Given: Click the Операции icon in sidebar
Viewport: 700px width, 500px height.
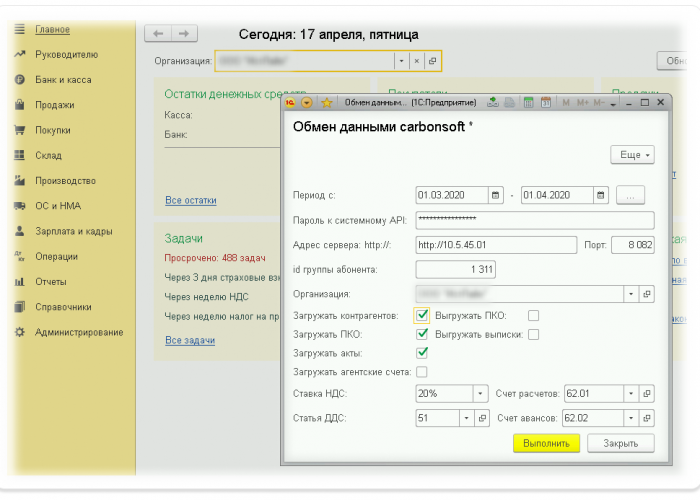Looking at the screenshot, I should click(20, 256).
